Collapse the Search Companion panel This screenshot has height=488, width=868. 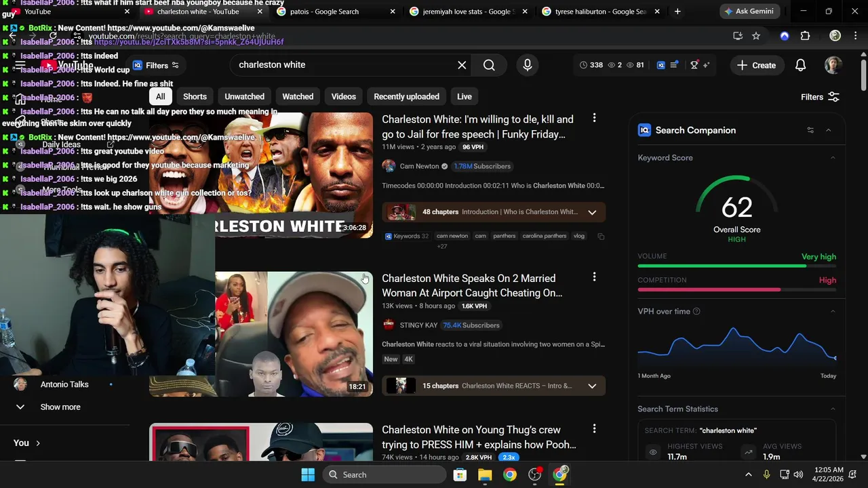point(828,130)
